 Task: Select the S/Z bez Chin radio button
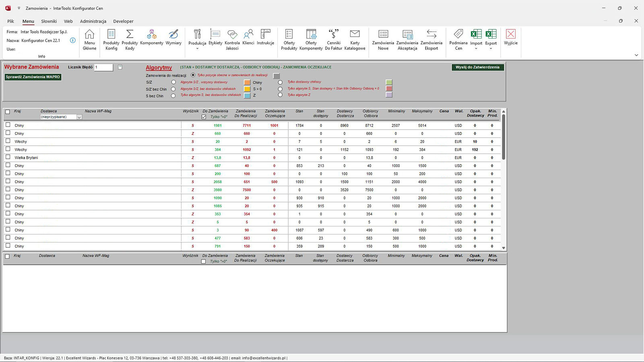pos(173,89)
